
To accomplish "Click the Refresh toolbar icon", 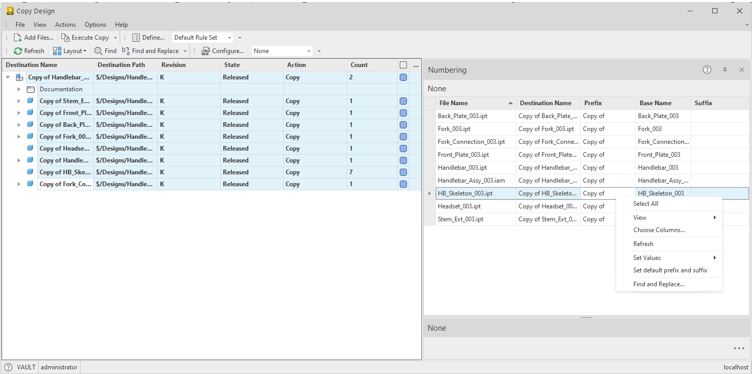I will [29, 51].
